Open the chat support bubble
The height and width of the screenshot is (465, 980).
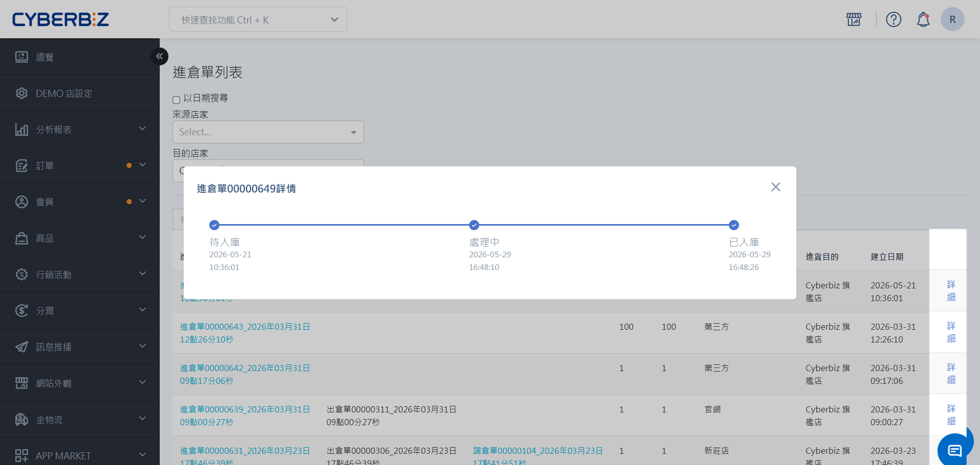coord(954,450)
